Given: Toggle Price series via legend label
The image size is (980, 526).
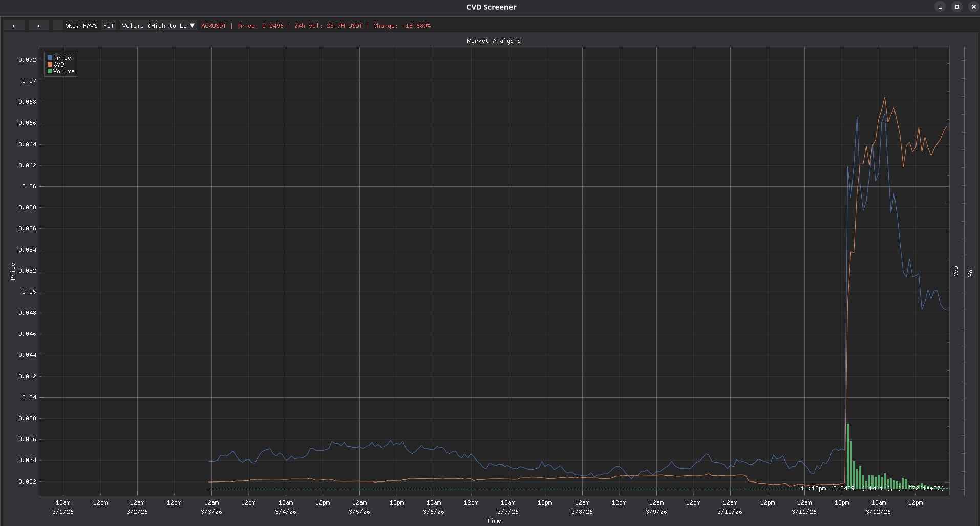Looking at the screenshot, I should click(x=62, y=58).
